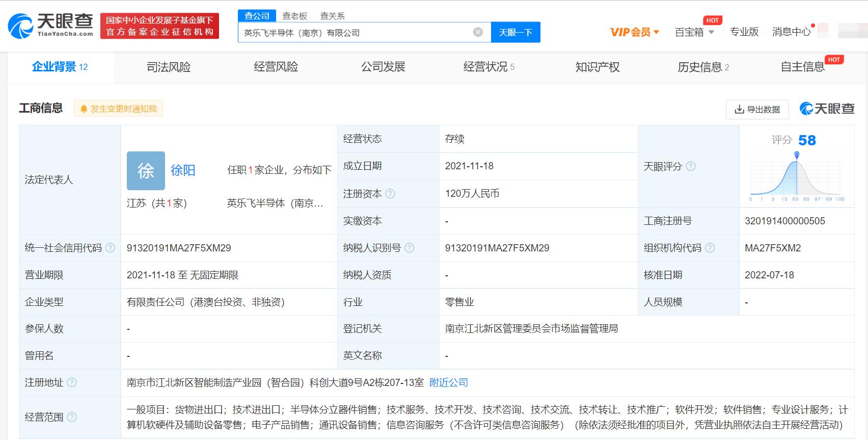
Task: Click the red 国家中小企业发展子基金旗下 banner
Action: click(159, 26)
